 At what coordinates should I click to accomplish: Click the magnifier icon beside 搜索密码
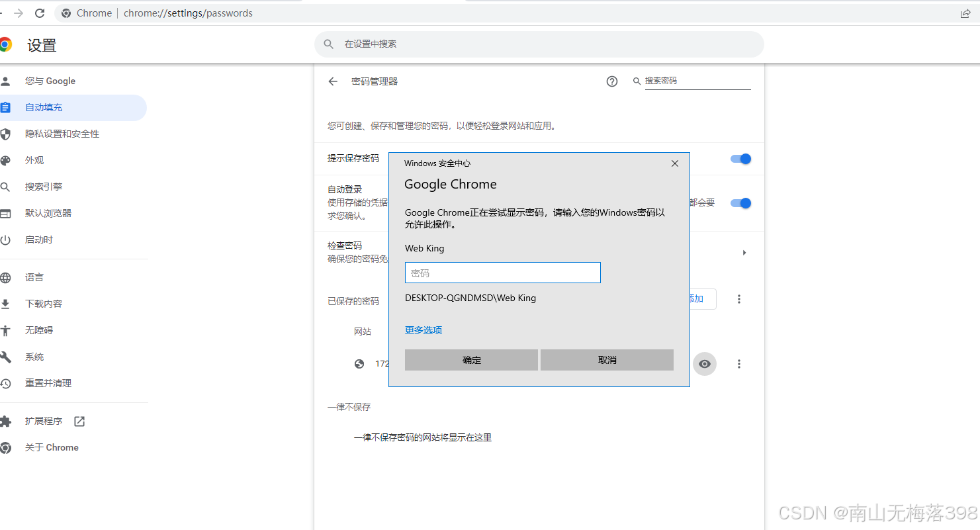[x=637, y=81]
